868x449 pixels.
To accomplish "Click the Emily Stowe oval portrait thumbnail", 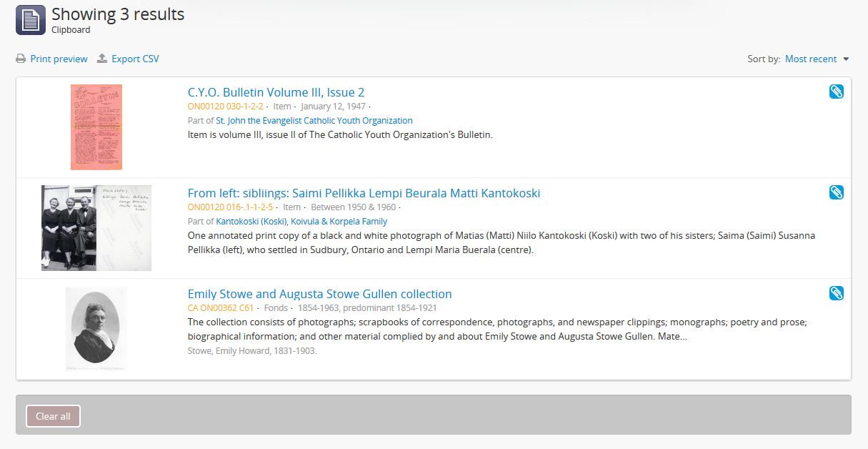I will (96, 329).
